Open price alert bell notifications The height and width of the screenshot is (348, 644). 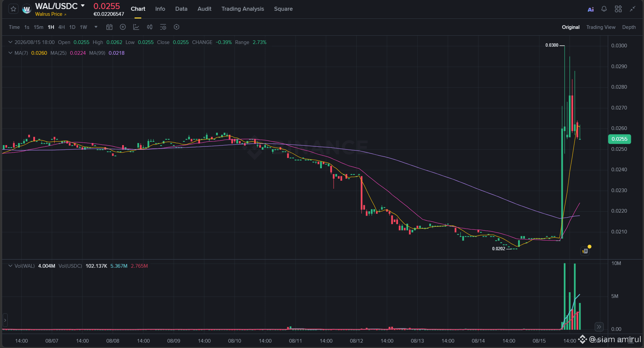click(604, 9)
